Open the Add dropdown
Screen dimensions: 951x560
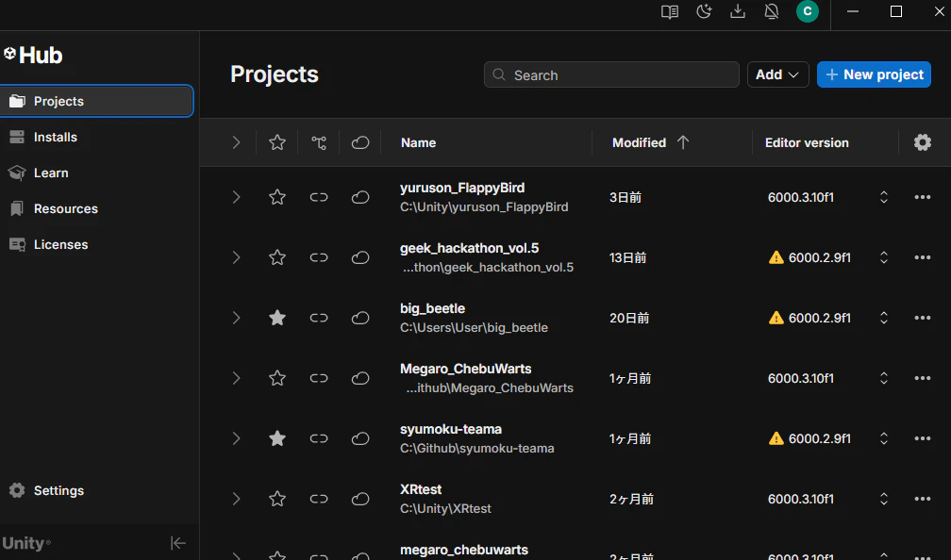[777, 74]
